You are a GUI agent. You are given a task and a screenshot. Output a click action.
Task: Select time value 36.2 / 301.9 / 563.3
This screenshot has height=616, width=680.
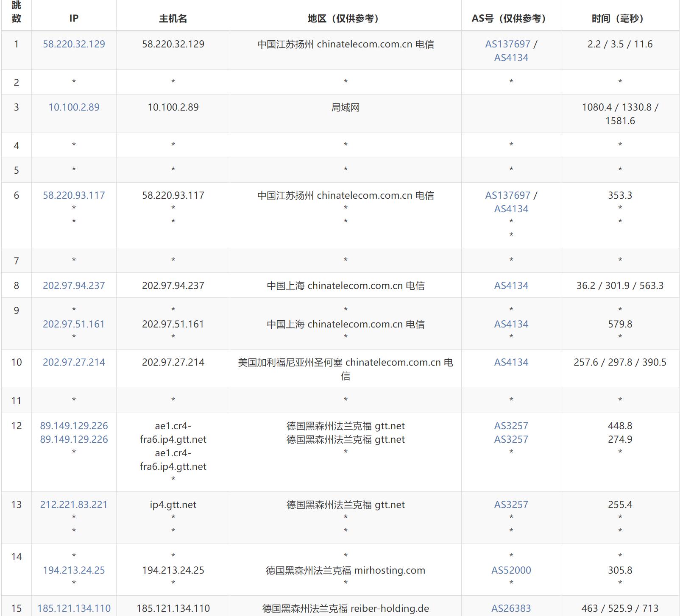point(620,286)
